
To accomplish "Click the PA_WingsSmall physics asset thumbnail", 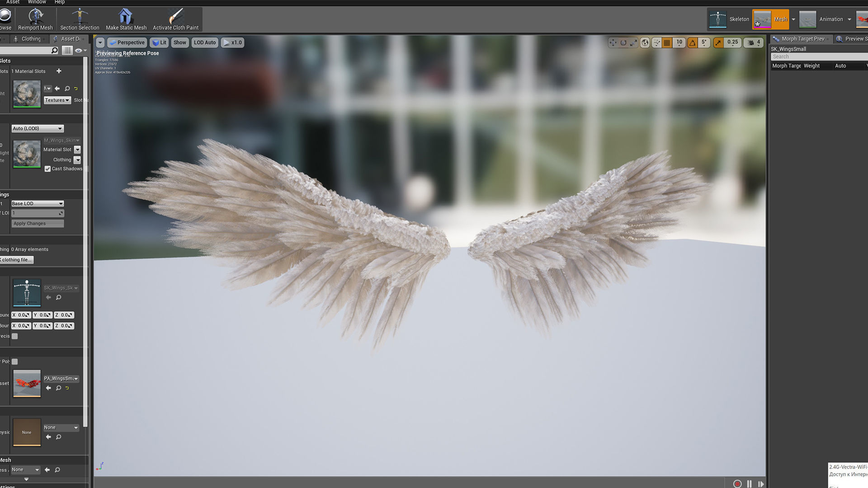I will [x=27, y=384].
